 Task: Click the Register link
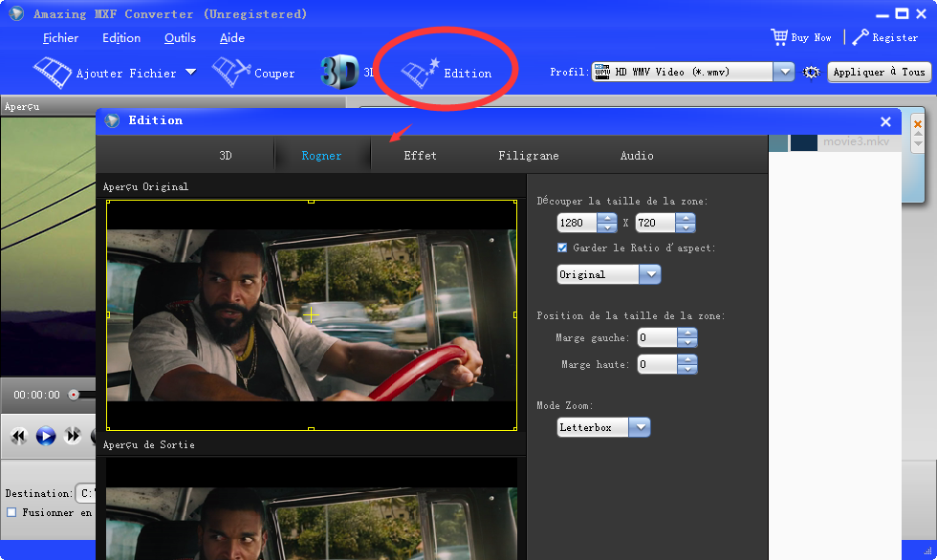[895, 37]
